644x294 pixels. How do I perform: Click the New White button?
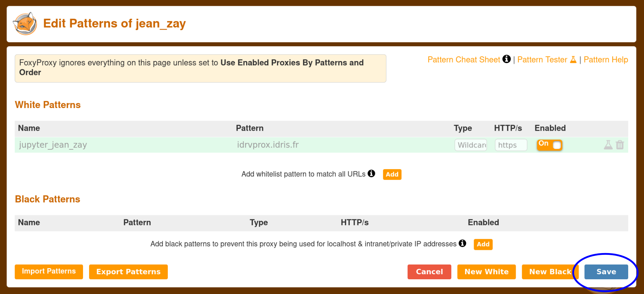coord(487,272)
